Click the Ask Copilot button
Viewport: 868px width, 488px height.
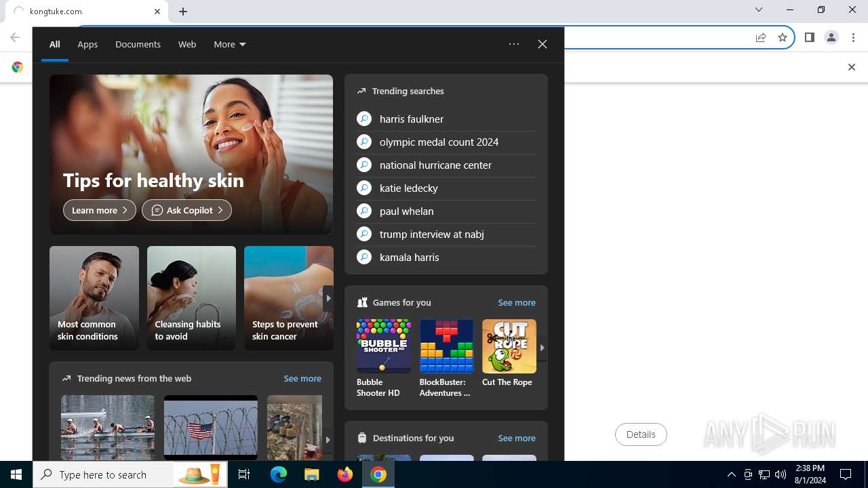[x=186, y=210]
